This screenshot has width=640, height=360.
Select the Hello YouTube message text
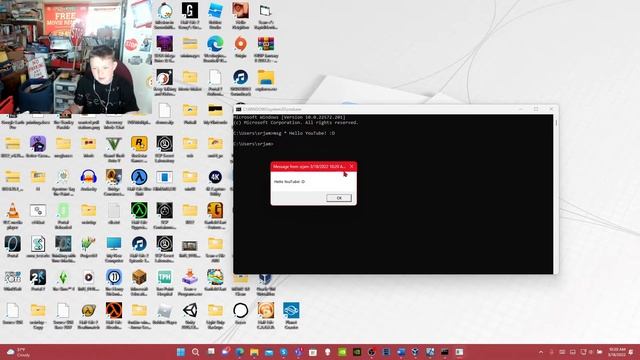pyautogui.click(x=289, y=182)
